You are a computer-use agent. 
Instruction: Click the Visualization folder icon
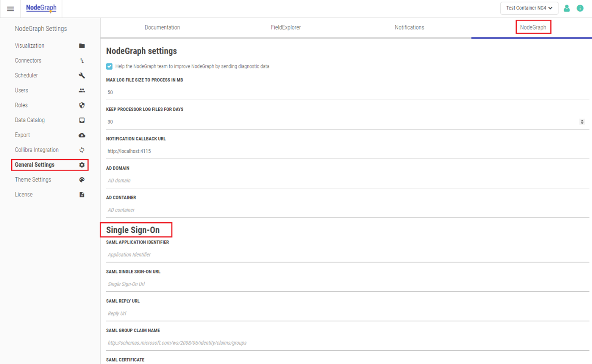pyautogui.click(x=82, y=46)
